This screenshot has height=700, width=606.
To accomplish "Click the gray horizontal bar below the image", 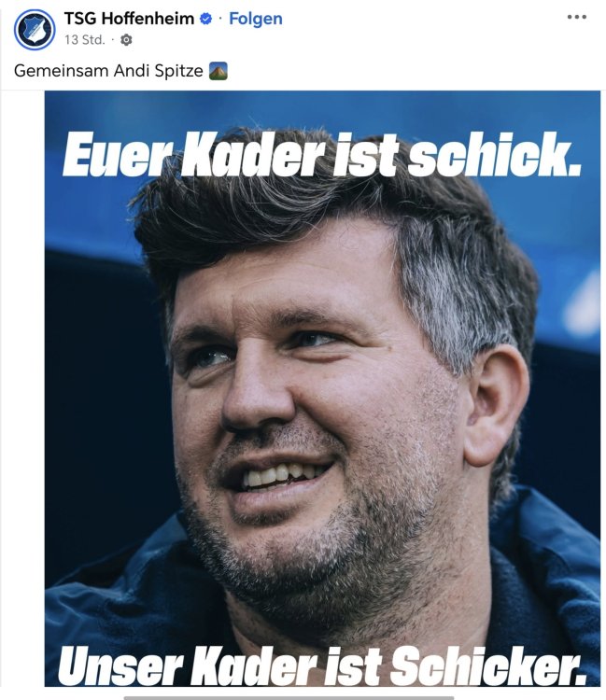I will click(289, 698).
